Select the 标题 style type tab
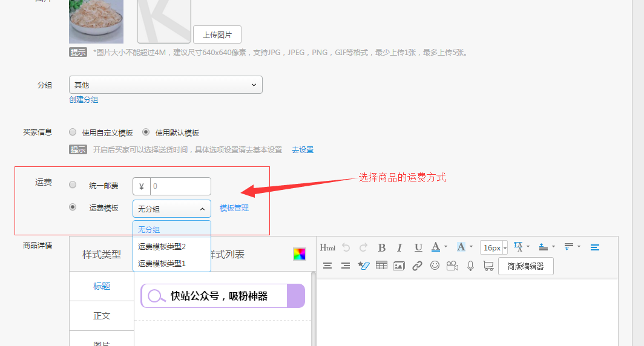Image resolution: width=644 pixels, height=346 pixels. point(102,286)
